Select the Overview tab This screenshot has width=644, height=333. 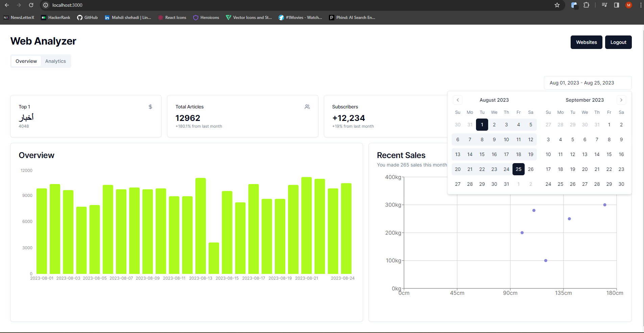[26, 61]
